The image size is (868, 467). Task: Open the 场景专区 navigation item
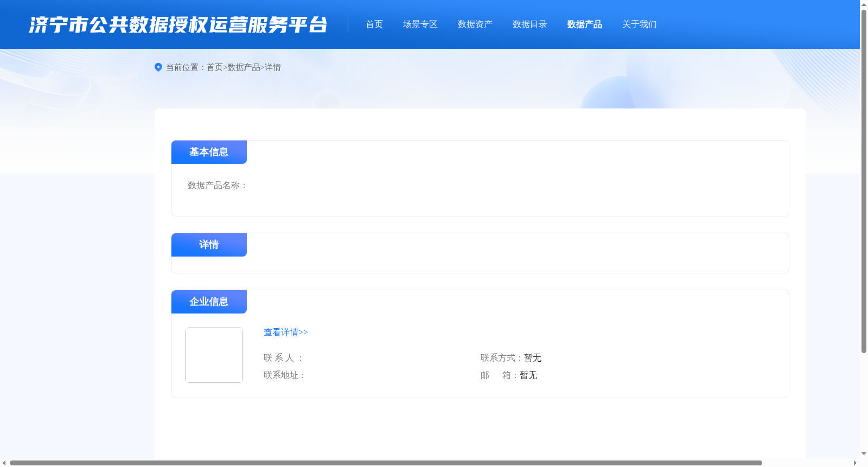point(420,24)
